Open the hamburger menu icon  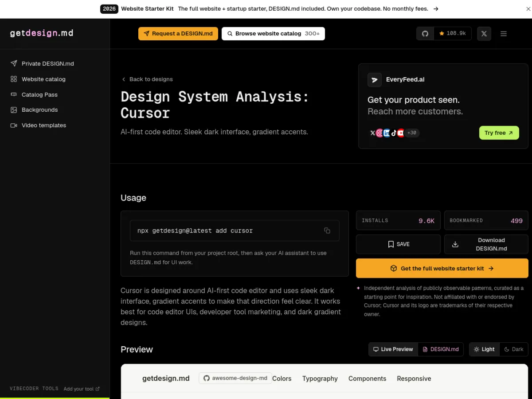[x=504, y=34]
